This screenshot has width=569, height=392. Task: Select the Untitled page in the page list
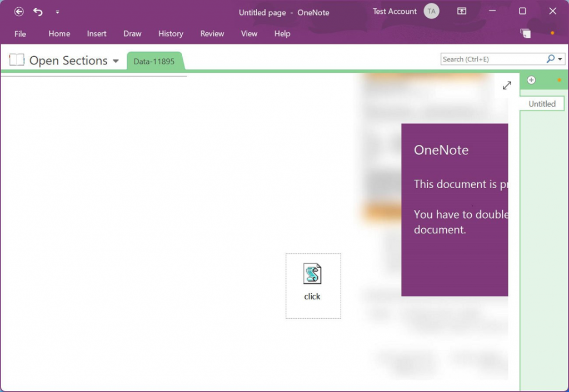coord(542,104)
